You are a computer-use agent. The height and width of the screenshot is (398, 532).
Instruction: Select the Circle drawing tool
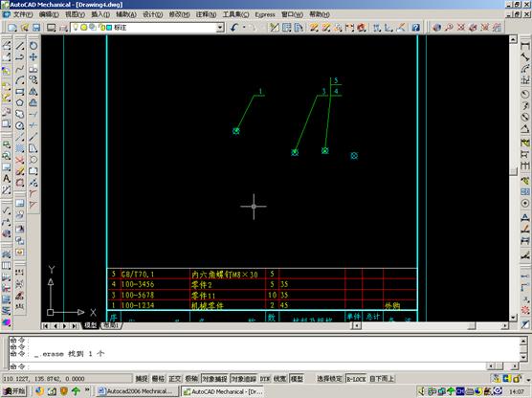point(20,126)
